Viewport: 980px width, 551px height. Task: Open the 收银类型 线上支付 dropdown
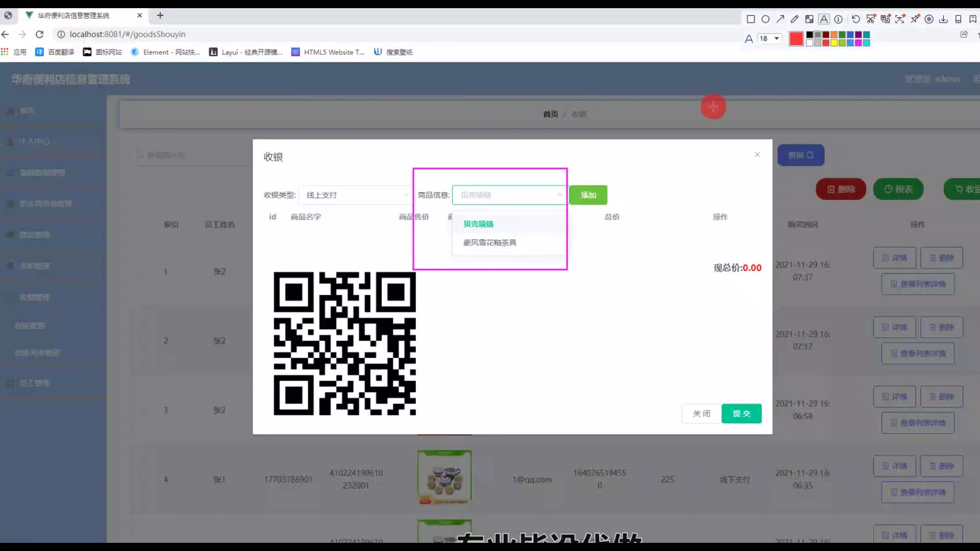(356, 195)
